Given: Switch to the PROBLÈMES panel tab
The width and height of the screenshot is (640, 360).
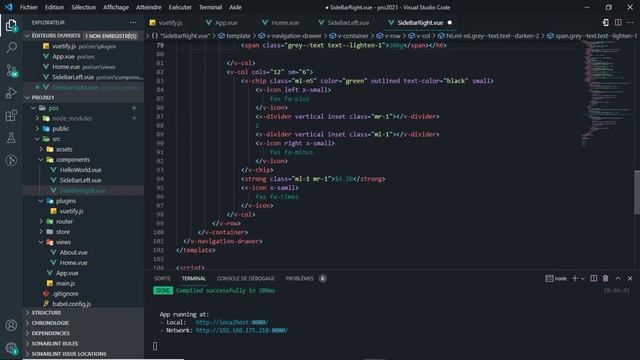Looking at the screenshot, I should 300,278.
